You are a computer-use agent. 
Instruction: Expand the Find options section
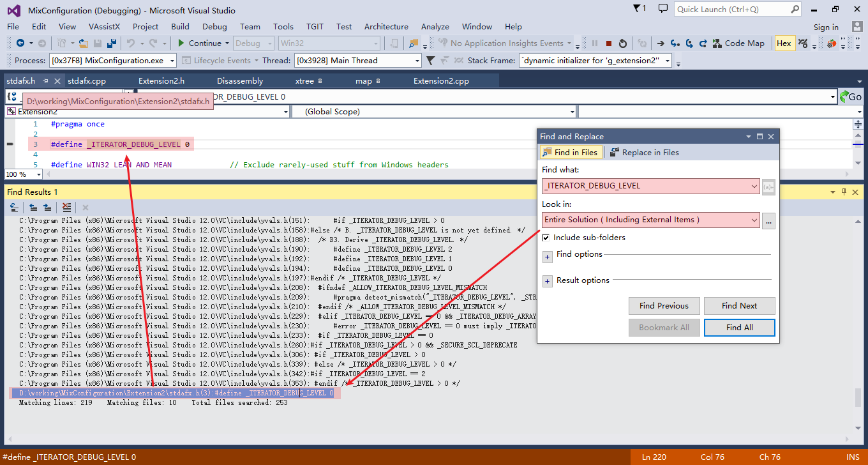547,257
